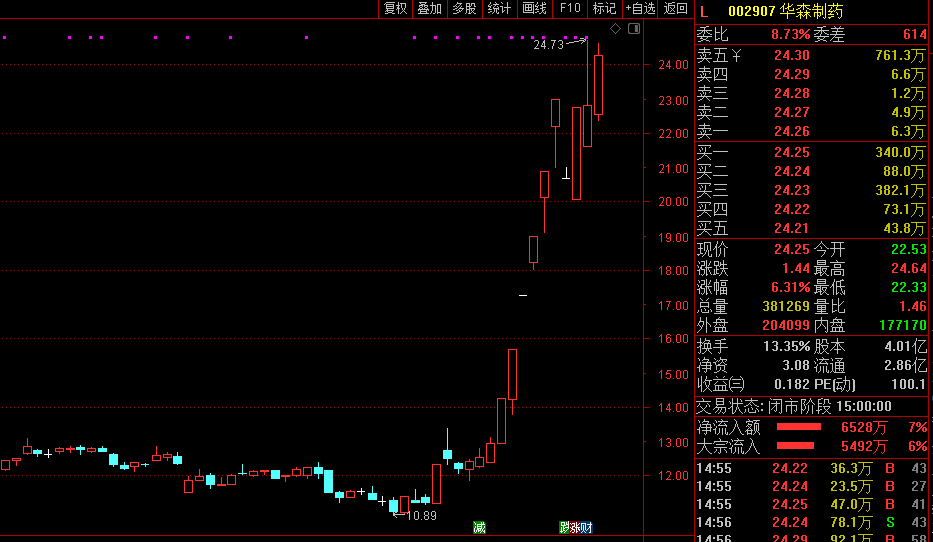This screenshot has width=933, height=542.
Task: Click the ¥ symbol next to 卖五
Action: click(x=736, y=55)
